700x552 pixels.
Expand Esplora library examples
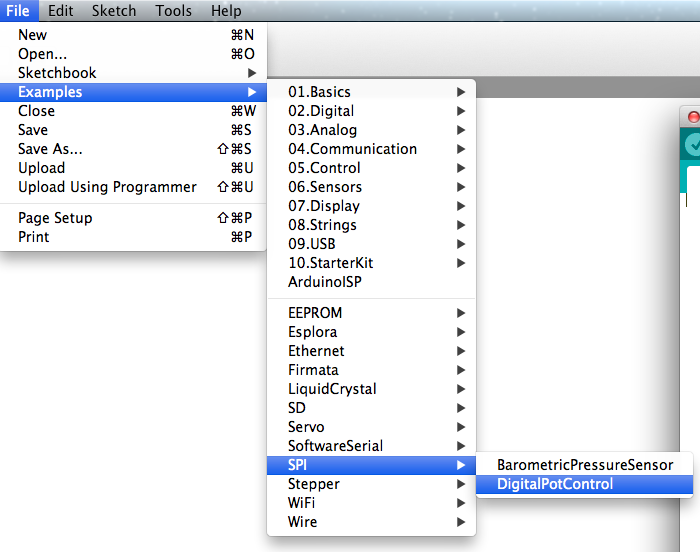371,332
